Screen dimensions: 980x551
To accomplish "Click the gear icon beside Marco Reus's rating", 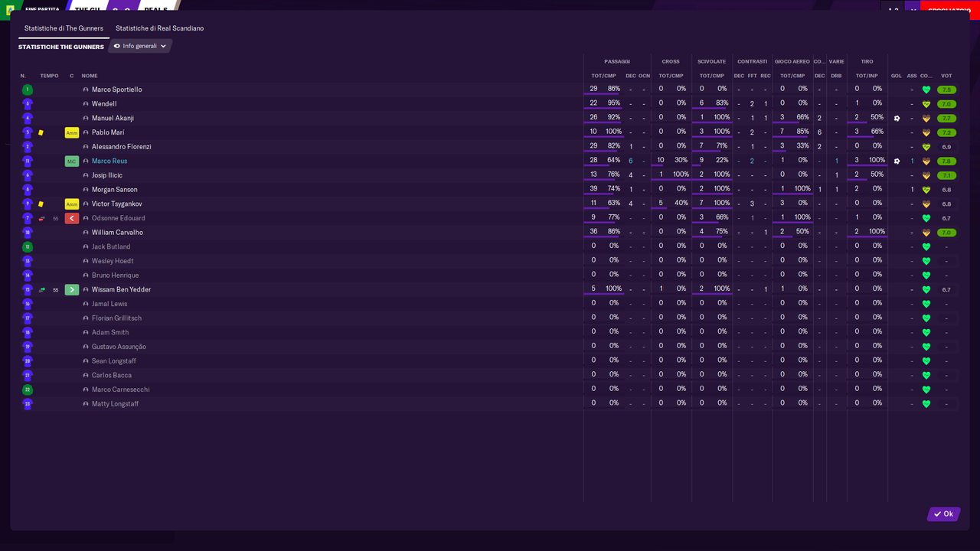I will pos(897,161).
